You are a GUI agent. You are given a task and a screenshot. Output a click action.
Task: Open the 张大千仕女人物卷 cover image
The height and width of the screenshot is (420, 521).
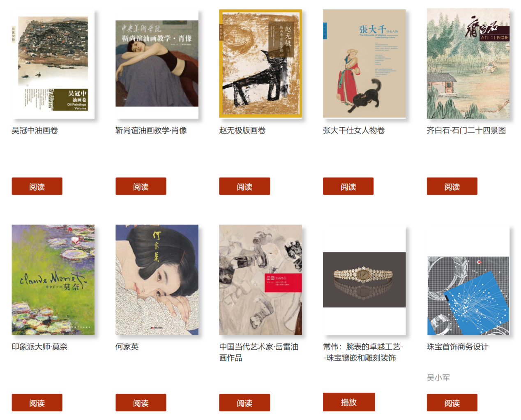364,64
